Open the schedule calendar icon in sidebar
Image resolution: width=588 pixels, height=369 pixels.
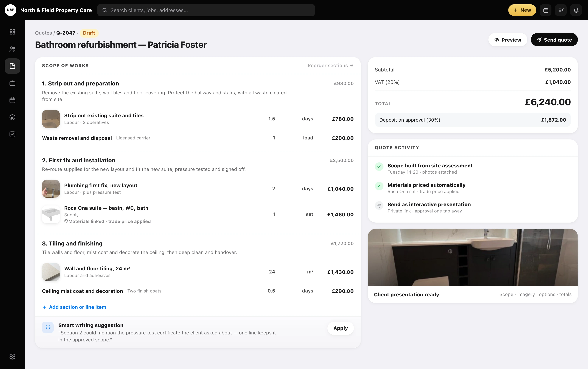(12, 100)
